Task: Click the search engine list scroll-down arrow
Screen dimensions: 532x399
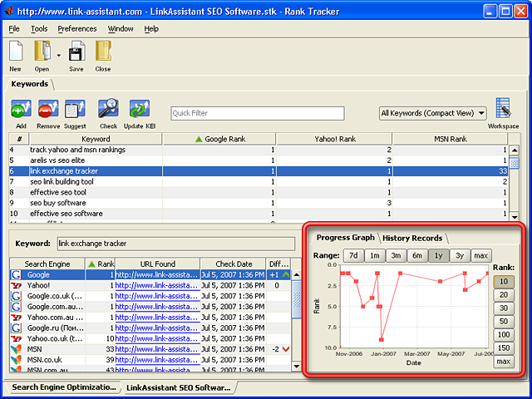Action: (x=296, y=366)
